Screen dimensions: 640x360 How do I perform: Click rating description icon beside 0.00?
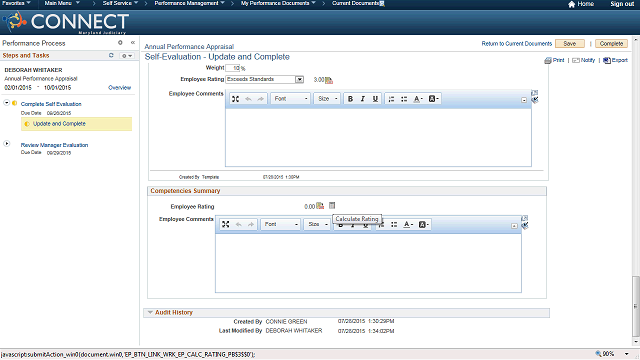[320, 206]
